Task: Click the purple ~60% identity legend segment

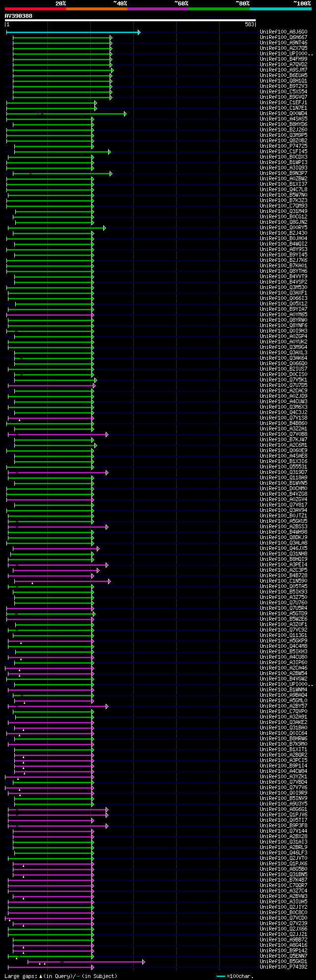Action: (x=158, y=9)
